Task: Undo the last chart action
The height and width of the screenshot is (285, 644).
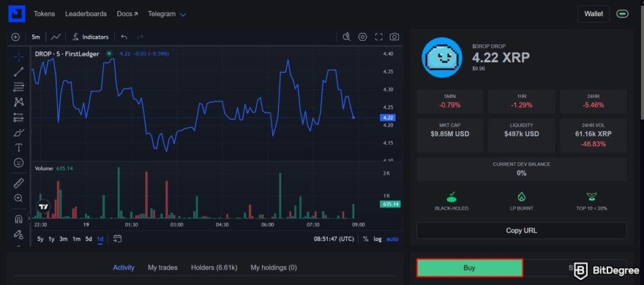Action: tap(124, 37)
